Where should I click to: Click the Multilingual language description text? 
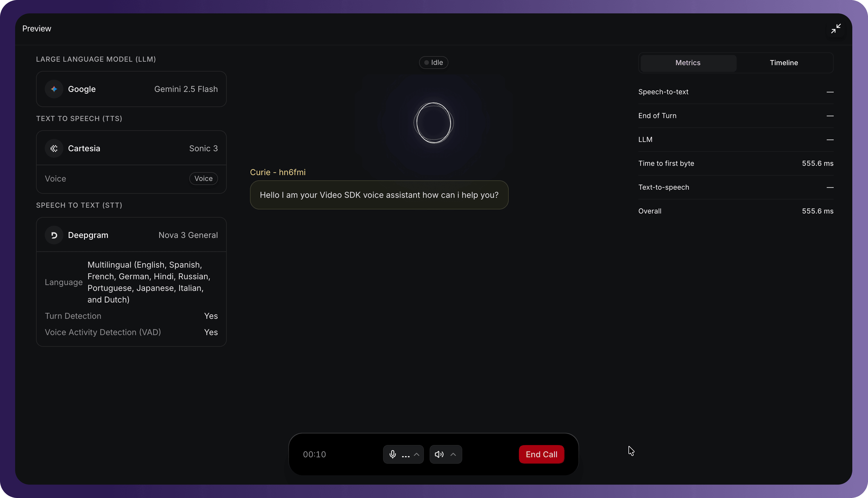[x=149, y=282]
